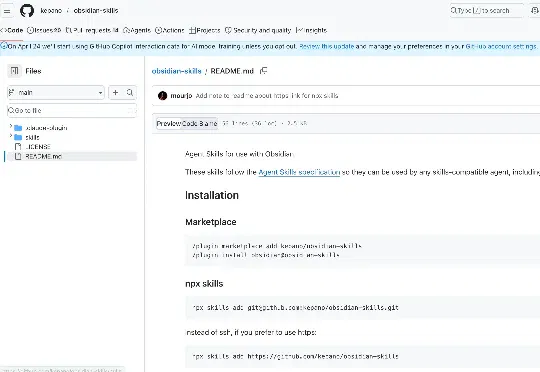Click the Marketplace heading

pos(211,222)
